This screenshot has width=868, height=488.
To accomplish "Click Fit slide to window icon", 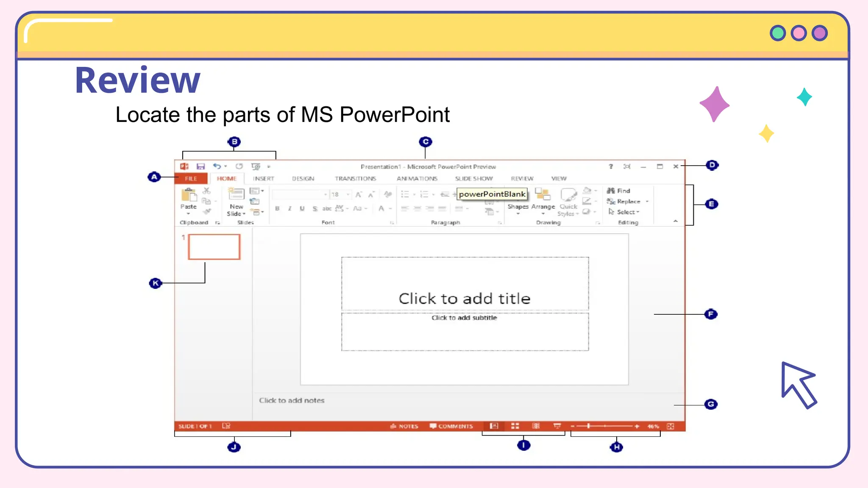I will point(670,426).
